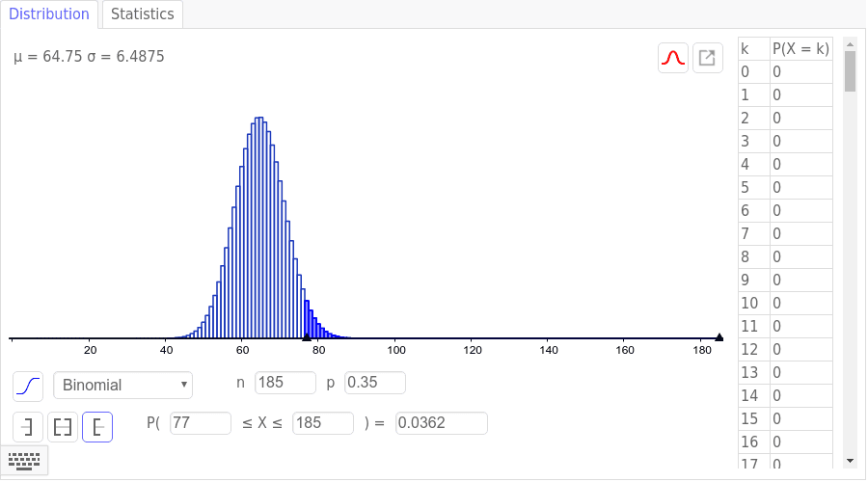
Task: Select the left-sided probability interval button
Action: point(28,427)
